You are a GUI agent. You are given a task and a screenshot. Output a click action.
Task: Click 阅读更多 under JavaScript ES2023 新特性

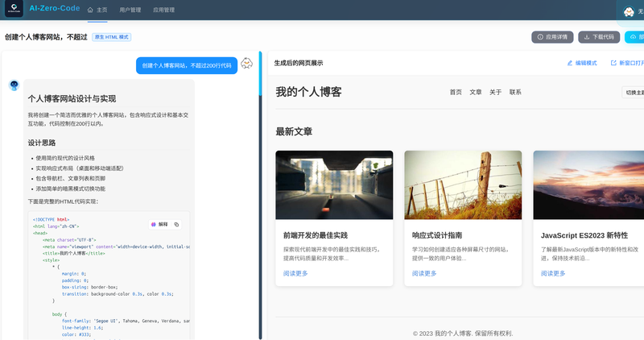pyautogui.click(x=553, y=273)
